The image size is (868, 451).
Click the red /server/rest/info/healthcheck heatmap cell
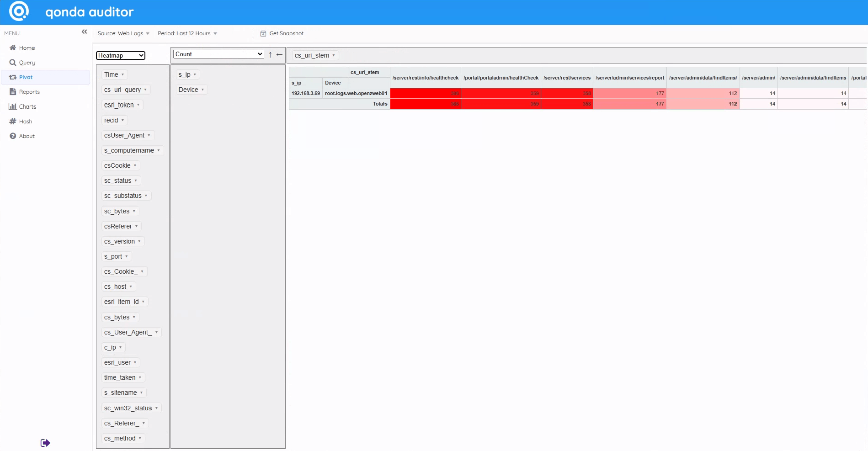[x=426, y=93]
